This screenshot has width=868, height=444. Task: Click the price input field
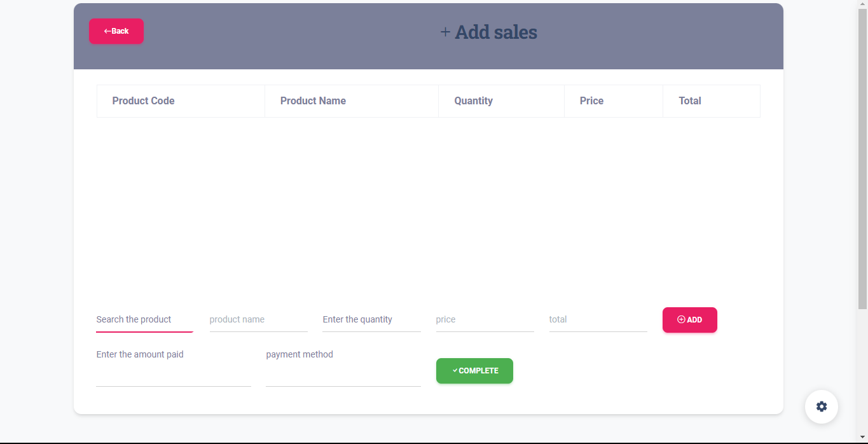coord(485,320)
